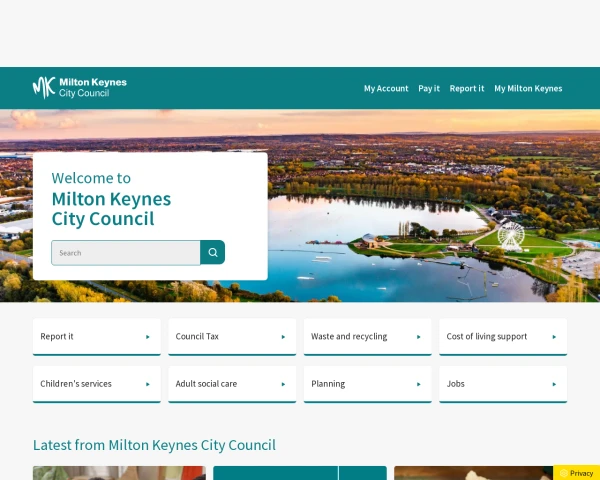
Task: Click the 'Welcome to' heading text
Action: 91,178
